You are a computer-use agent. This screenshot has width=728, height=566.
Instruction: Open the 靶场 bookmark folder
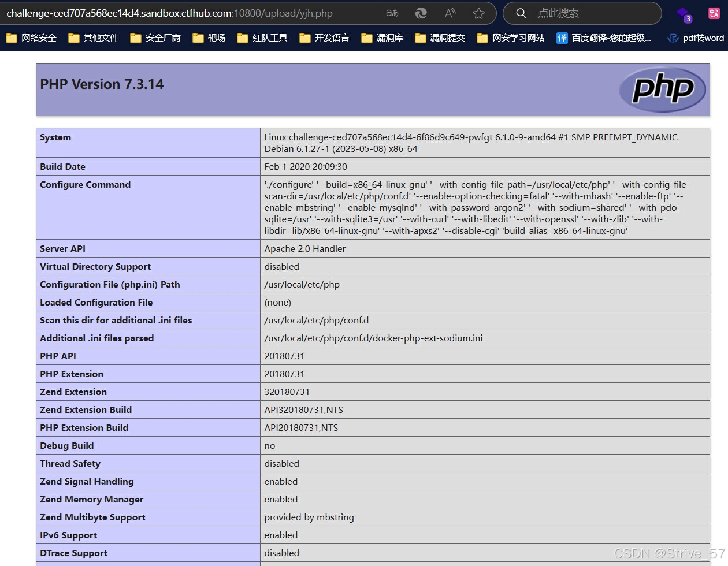point(209,38)
